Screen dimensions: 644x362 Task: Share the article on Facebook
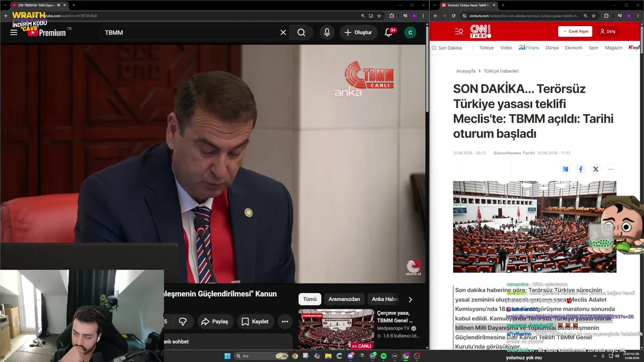point(581,169)
